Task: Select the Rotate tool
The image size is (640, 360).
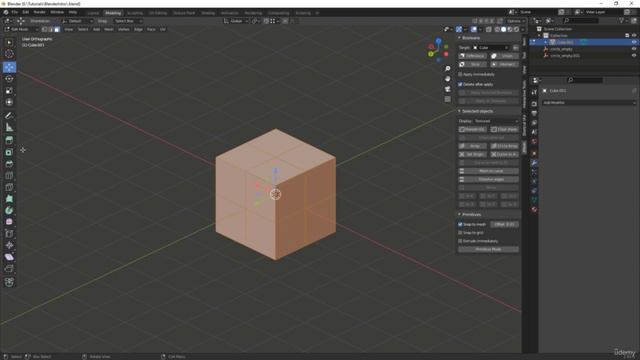Action: 9,79
